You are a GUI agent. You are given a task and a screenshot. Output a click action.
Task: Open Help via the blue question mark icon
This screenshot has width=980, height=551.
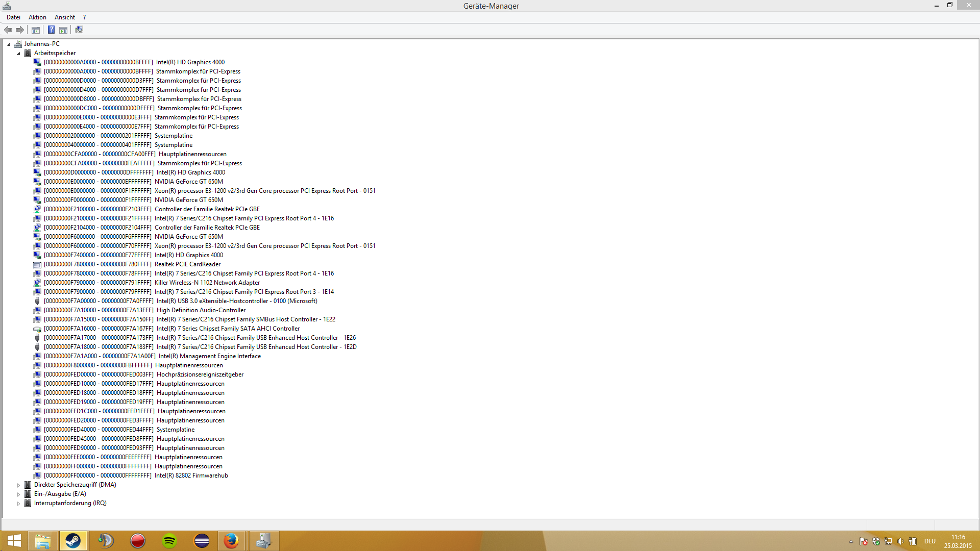coord(51,30)
